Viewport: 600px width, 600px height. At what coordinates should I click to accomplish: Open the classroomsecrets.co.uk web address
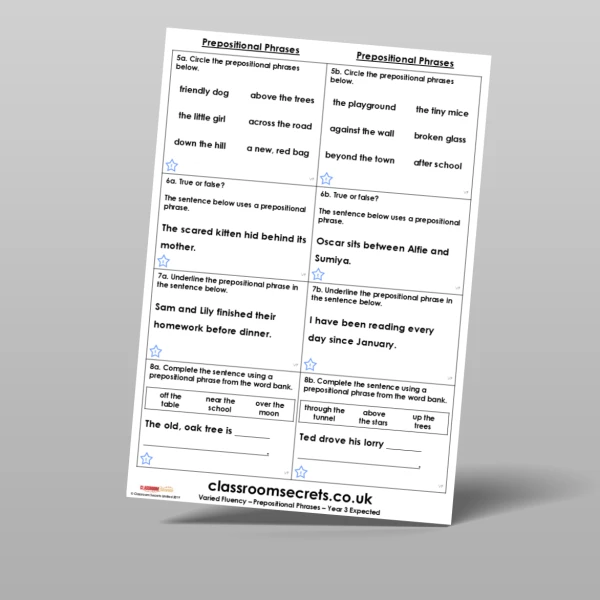[x=290, y=492]
